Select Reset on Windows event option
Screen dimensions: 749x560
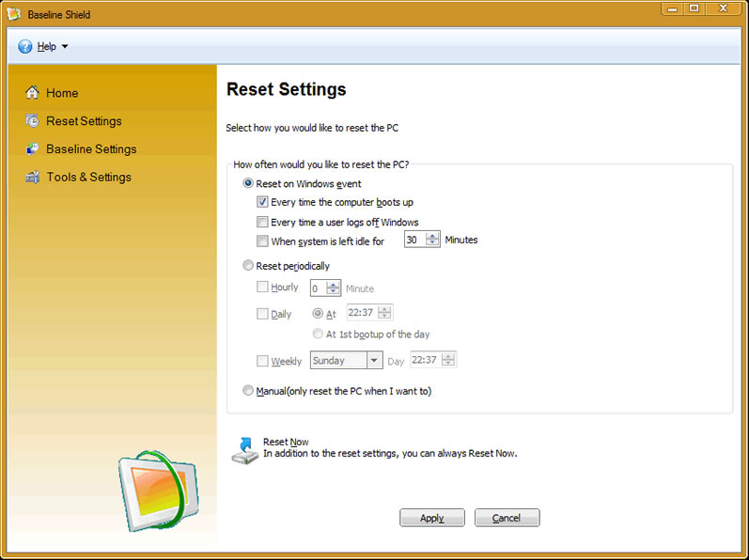point(248,183)
